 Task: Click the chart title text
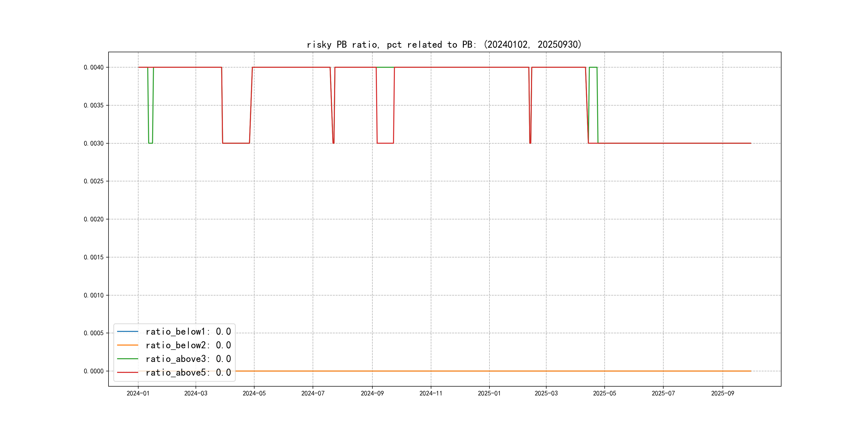point(444,44)
